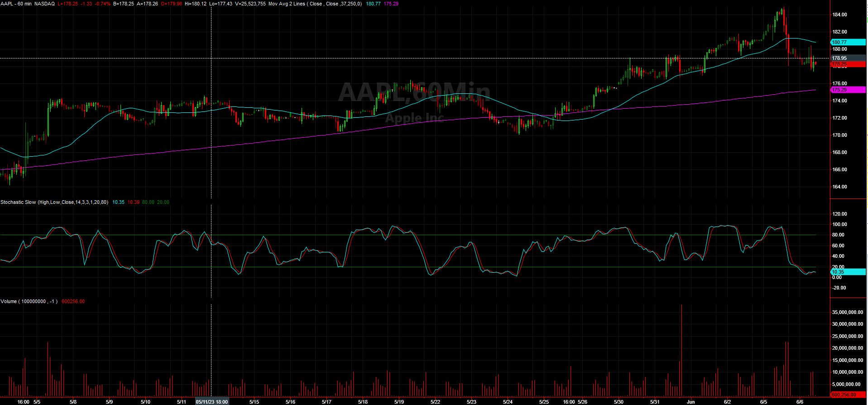Screen dimensions: 868x405
Task: Click the 5/17 date on the time axis
Action: click(326, 402)
